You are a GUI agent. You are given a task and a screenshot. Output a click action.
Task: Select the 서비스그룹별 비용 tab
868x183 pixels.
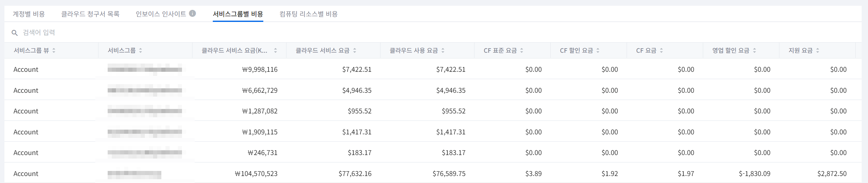(x=238, y=14)
